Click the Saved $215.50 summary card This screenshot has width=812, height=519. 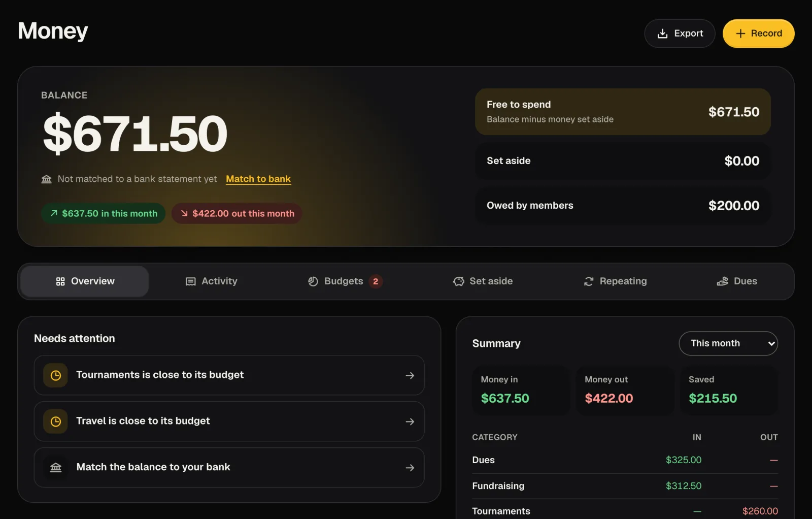pos(729,391)
